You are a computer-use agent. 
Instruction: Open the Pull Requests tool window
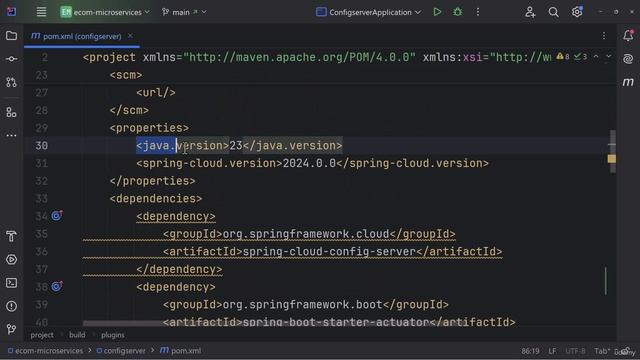[x=11, y=82]
